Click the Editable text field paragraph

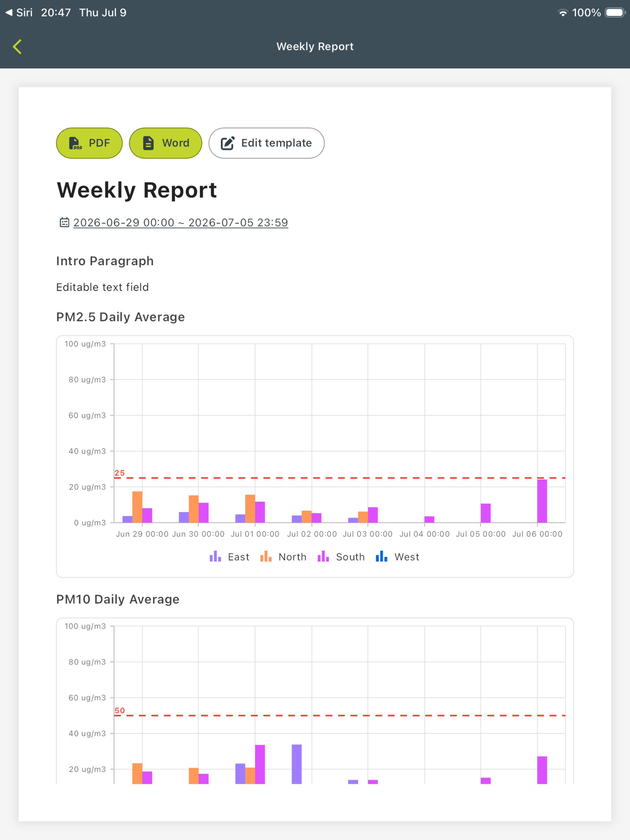[x=103, y=287]
